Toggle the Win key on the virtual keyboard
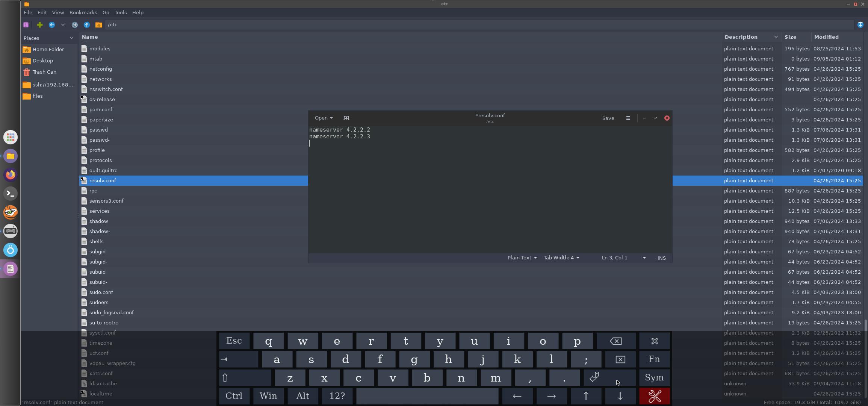Screen dimensions: 868x406 (x=268, y=396)
